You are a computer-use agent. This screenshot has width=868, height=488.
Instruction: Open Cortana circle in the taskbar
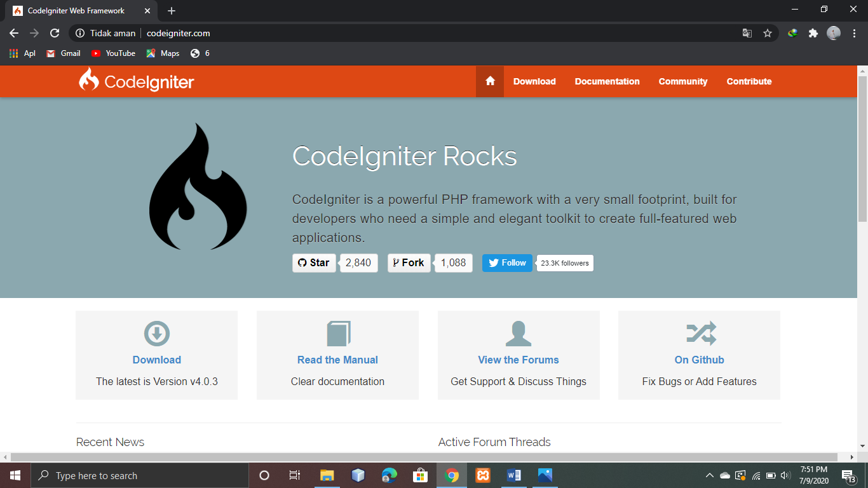pyautogui.click(x=264, y=475)
